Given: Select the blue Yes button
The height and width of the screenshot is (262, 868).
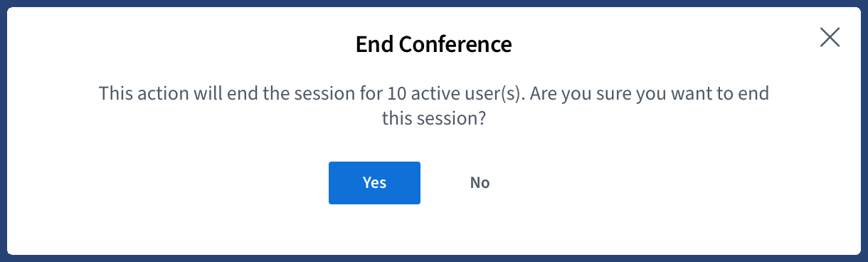Looking at the screenshot, I should (374, 183).
